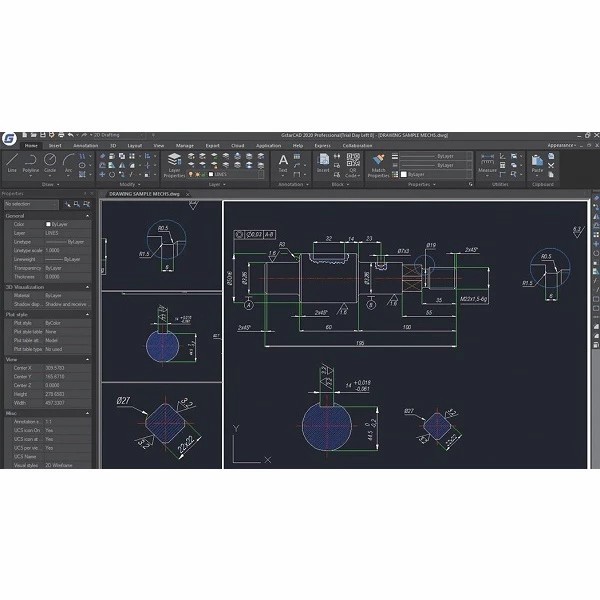Open the Cloud ribbon tab

pyautogui.click(x=237, y=146)
